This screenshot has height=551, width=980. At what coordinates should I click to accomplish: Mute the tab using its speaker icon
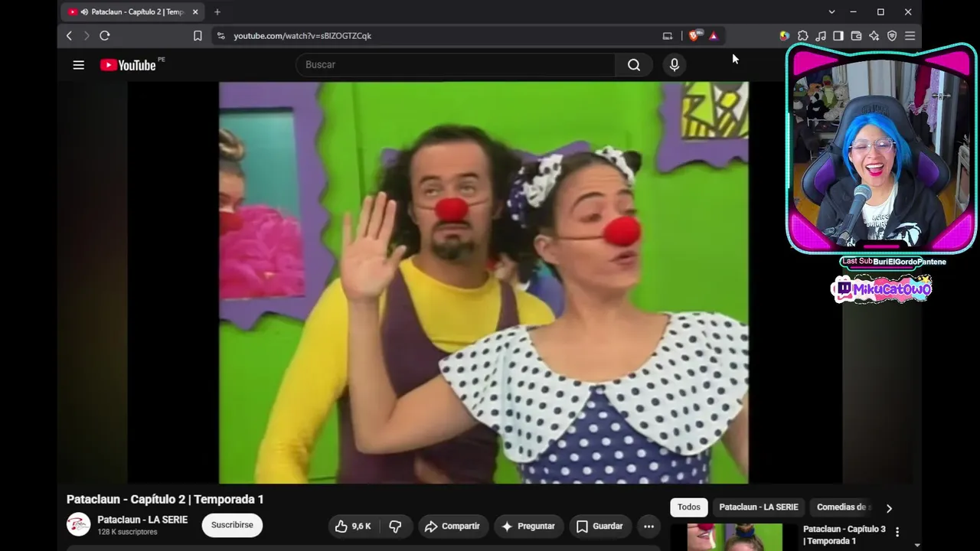click(x=83, y=12)
